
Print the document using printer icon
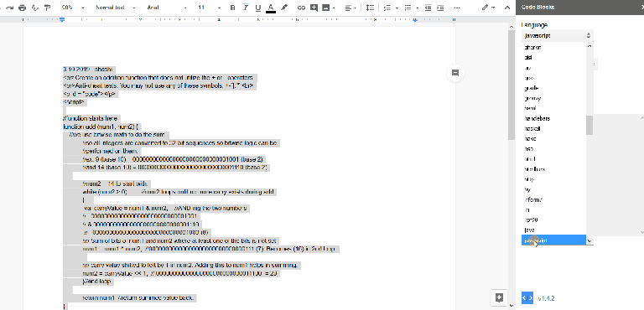point(22,8)
